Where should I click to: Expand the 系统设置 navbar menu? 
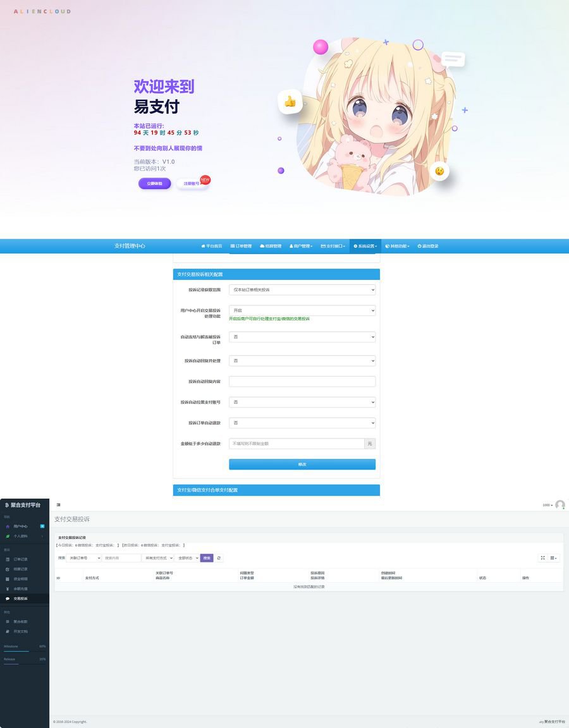[365, 246]
